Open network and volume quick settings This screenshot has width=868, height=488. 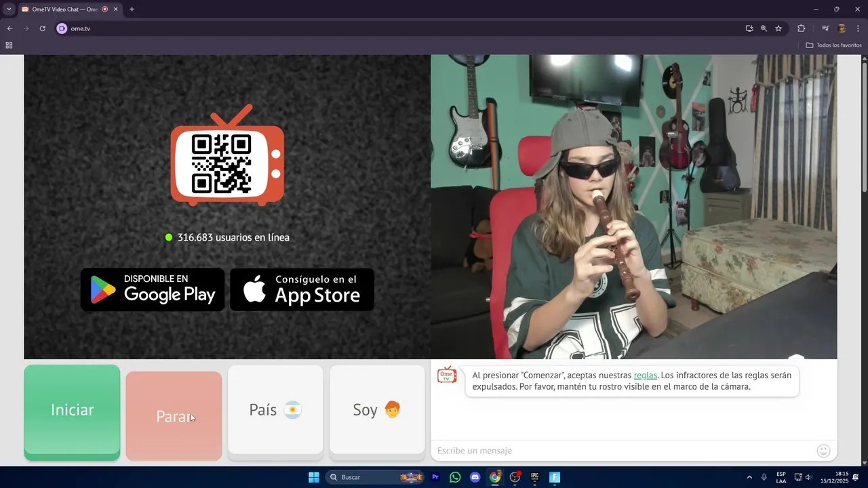click(x=803, y=477)
